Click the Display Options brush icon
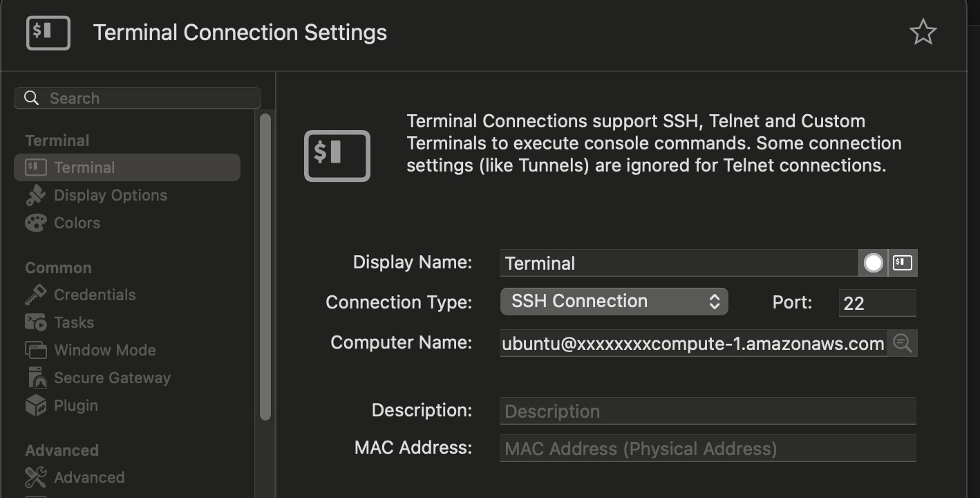Viewport: 980px width, 498px height. point(35,195)
